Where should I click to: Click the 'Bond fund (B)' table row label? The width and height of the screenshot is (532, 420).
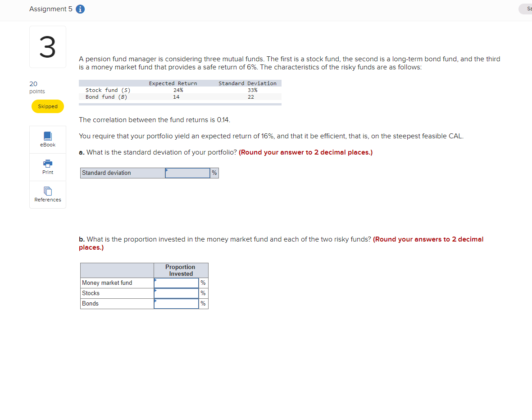[106, 97]
